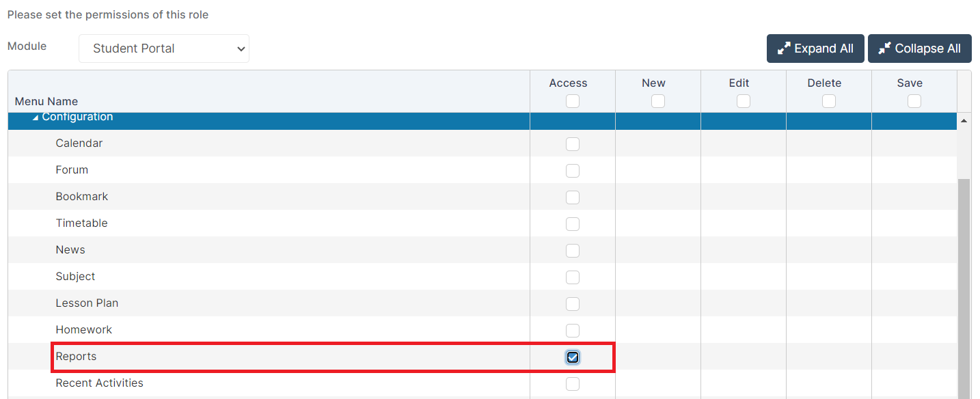Enable Access for Calendar
The image size is (980, 399).
573,144
